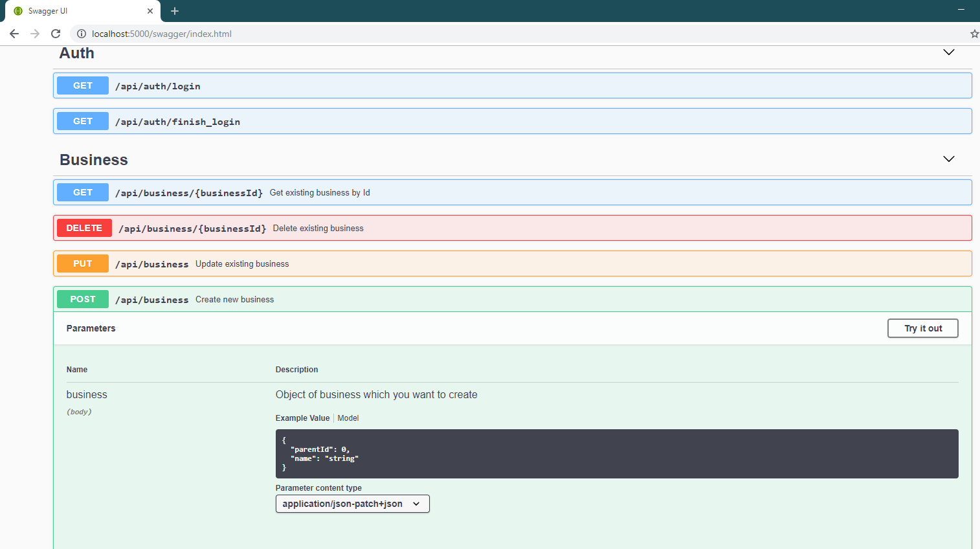Click the Auth section heading
The width and height of the screenshot is (980, 549).
(77, 53)
